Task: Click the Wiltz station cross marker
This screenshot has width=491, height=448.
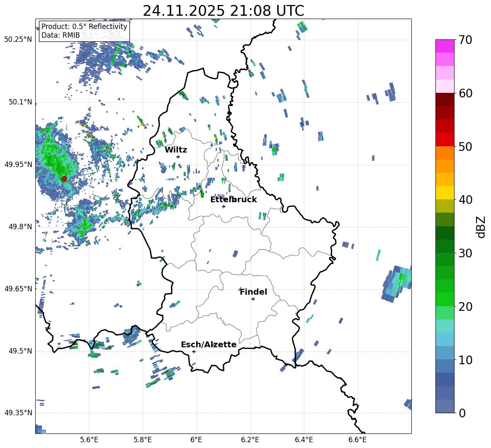Action: pos(178,157)
